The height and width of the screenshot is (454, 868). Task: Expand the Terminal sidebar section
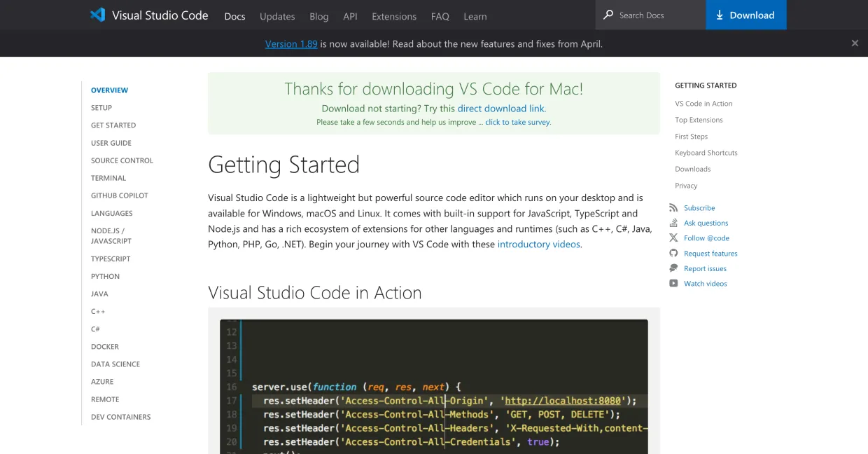(x=108, y=178)
